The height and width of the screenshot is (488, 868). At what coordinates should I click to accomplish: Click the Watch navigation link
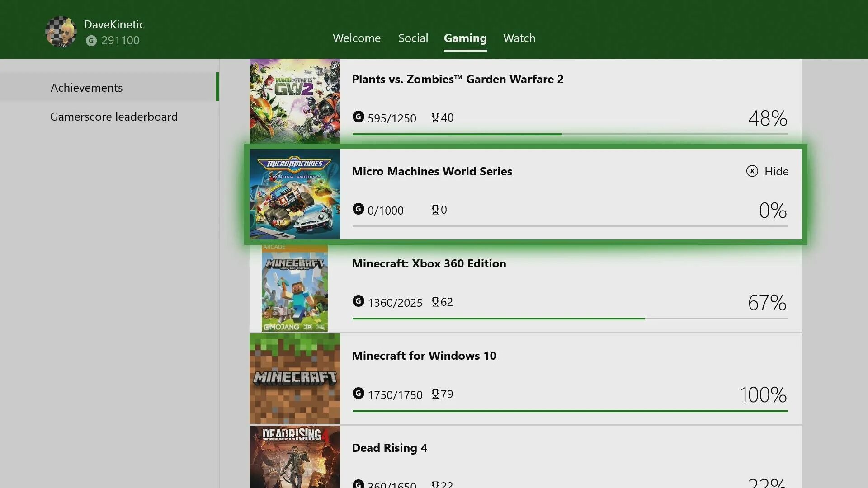519,37
